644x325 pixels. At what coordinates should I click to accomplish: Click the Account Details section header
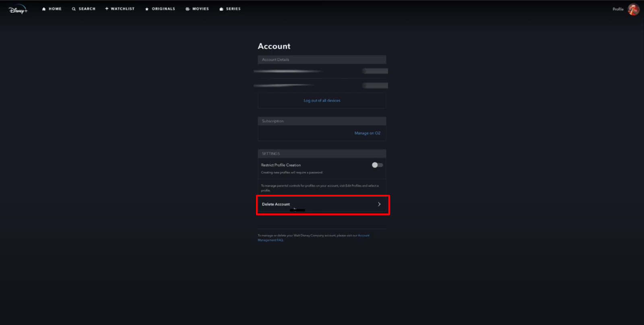click(x=322, y=60)
